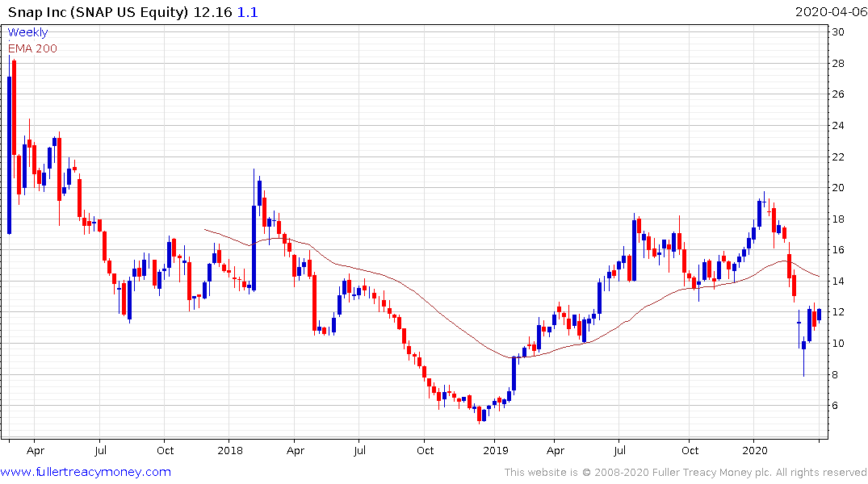Select the 'EMA 200' legend label
This screenshot has width=868, height=484.
tap(32, 48)
